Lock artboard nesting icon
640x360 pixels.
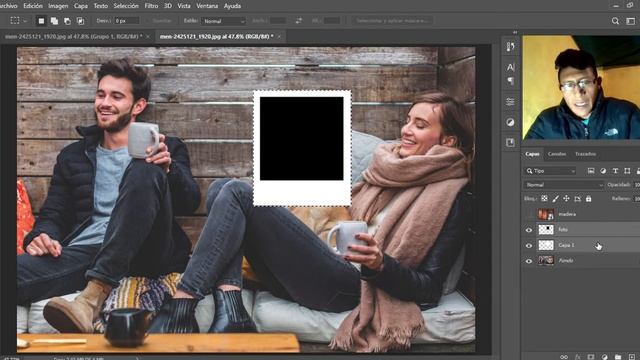(577, 199)
